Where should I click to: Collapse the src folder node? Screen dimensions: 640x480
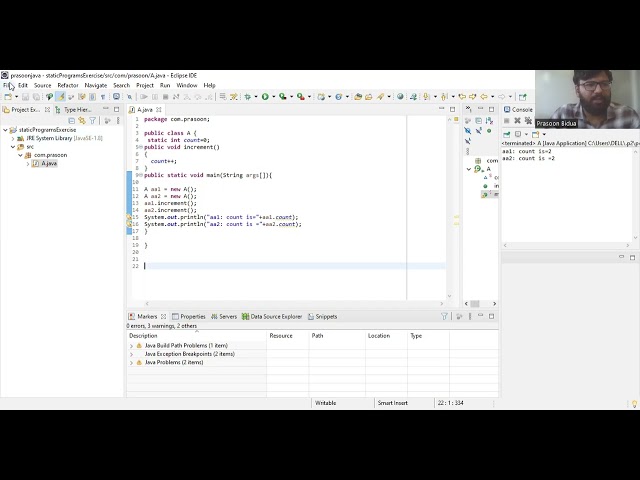13,147
